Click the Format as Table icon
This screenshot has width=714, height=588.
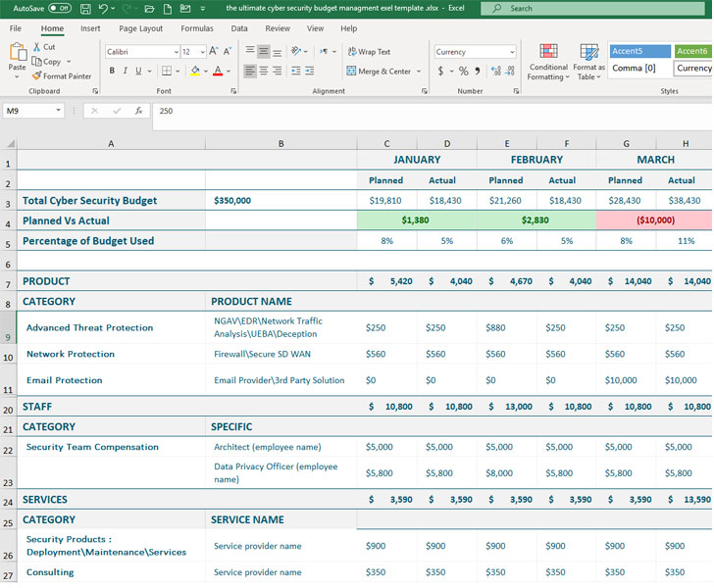tap(588, 59)
